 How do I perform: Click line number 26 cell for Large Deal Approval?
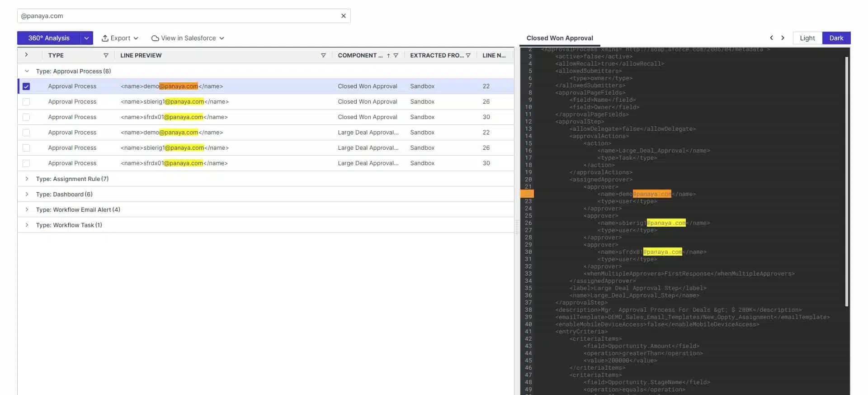coord(486,148)
